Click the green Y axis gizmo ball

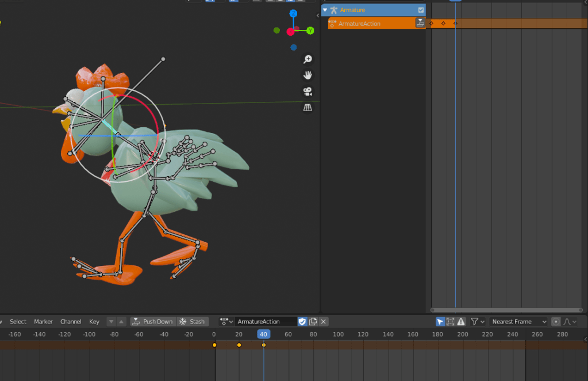tap(310, 31)
